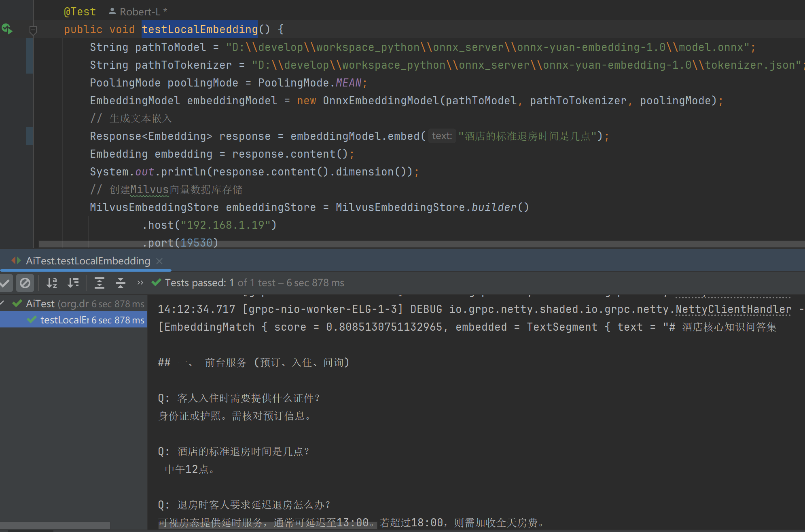Image resolution: width=805 pixels, height=532 pixels.
Task: Expand all test results
Action: 99,283
